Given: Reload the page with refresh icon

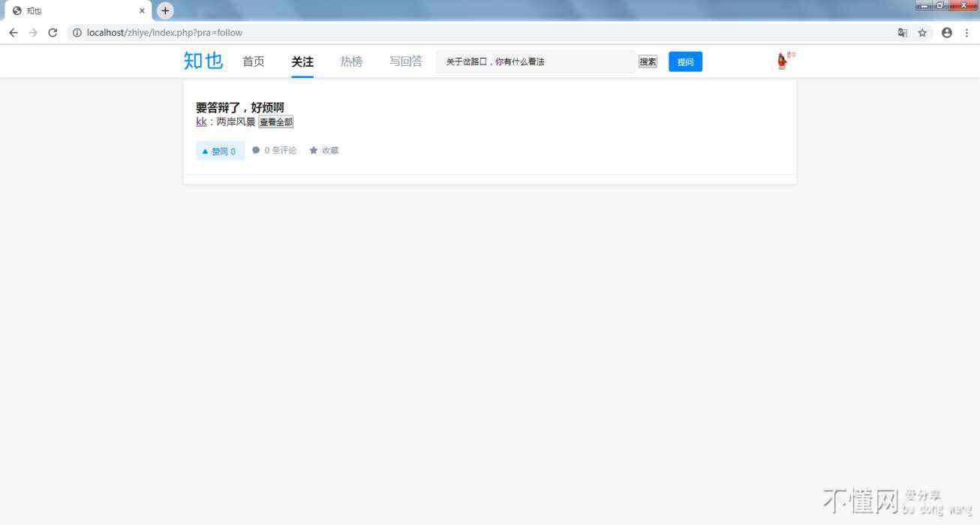Looking at the screenshot, I should coord(53,32).
